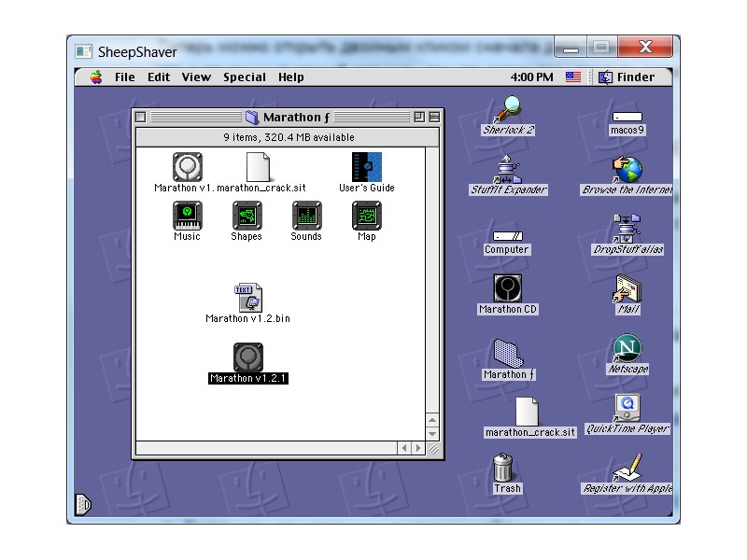The image size is (747, 560).
Task: Select marathon_crack.sit on the desktop
Action: [x=527, y=412]
